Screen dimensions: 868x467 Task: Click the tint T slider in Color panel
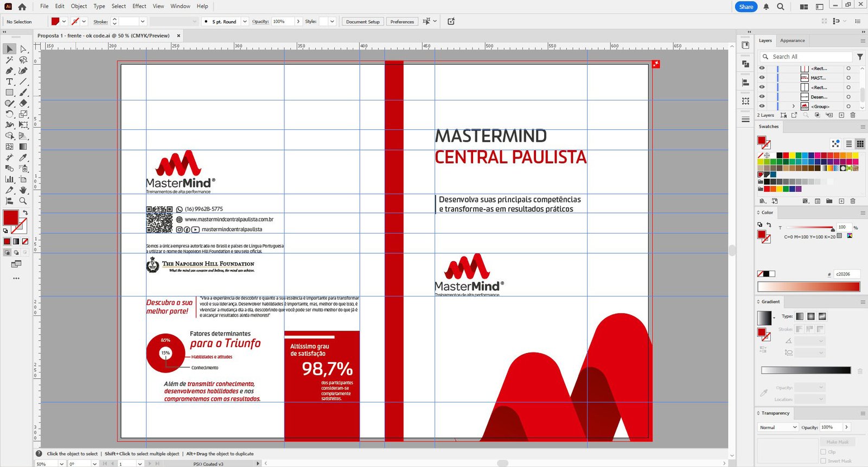click(x=810, y=228)
